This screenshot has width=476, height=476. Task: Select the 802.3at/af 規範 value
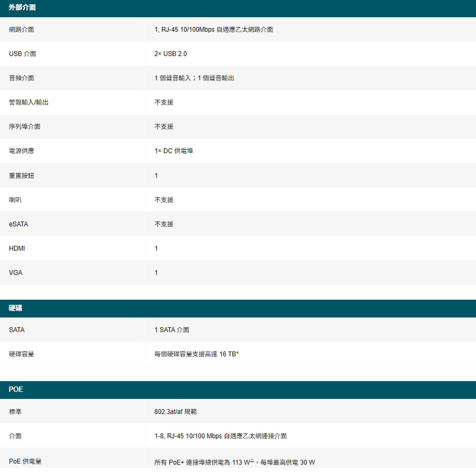coord(176,411)
